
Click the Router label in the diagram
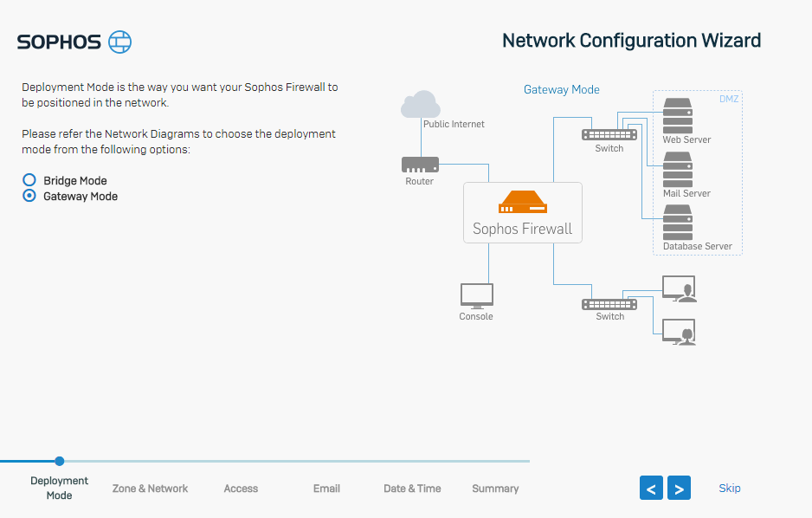pyautogui.click(x=420, y=181)
